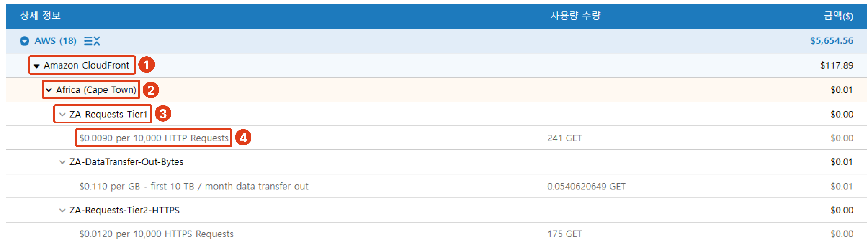Viewport: 868px width, 245px height.
Task: Click the 175 GET usage value
Action: click(x=564, y=234)
